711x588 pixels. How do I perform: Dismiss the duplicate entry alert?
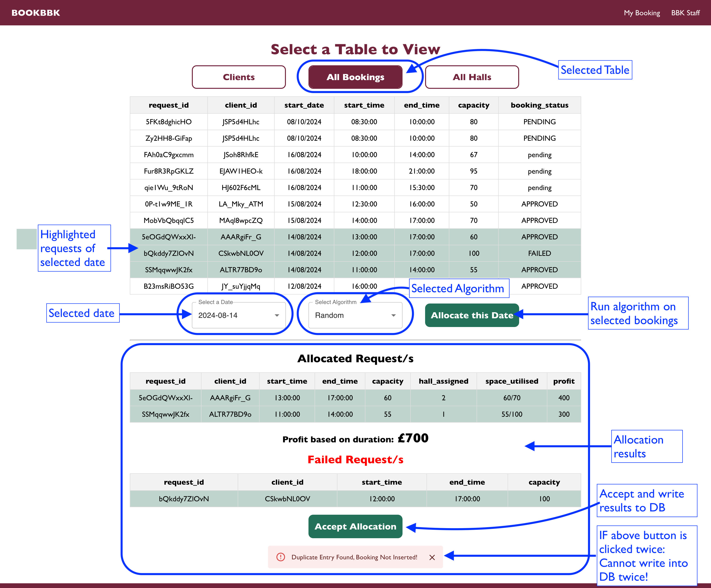coord(432,557)
